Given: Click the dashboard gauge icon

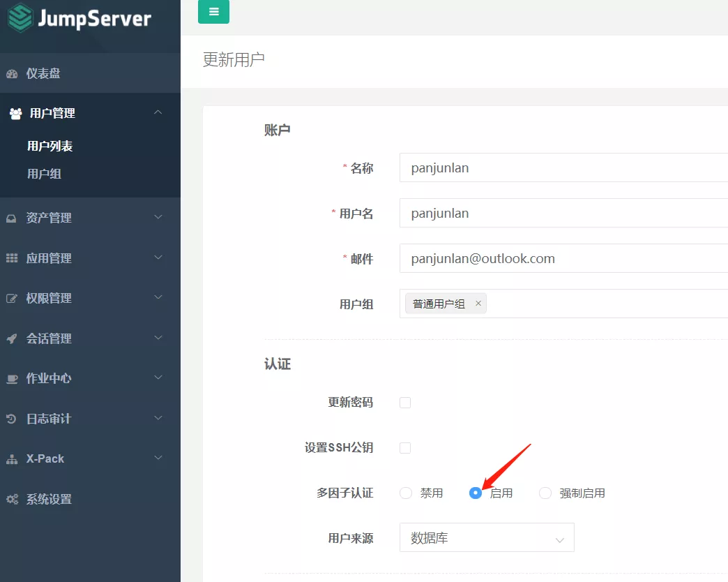Looking at the screenshot, I should click(x=12, y=74).
